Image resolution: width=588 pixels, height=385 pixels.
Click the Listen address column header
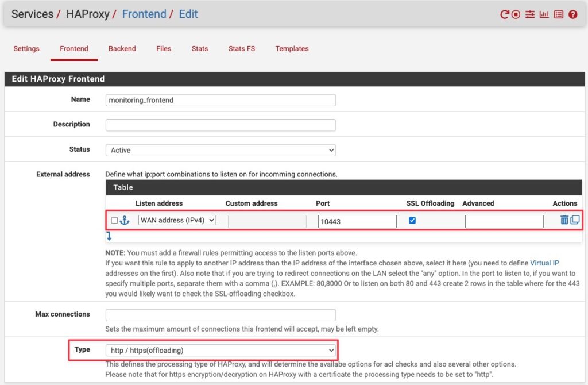[x=159, y=203]
